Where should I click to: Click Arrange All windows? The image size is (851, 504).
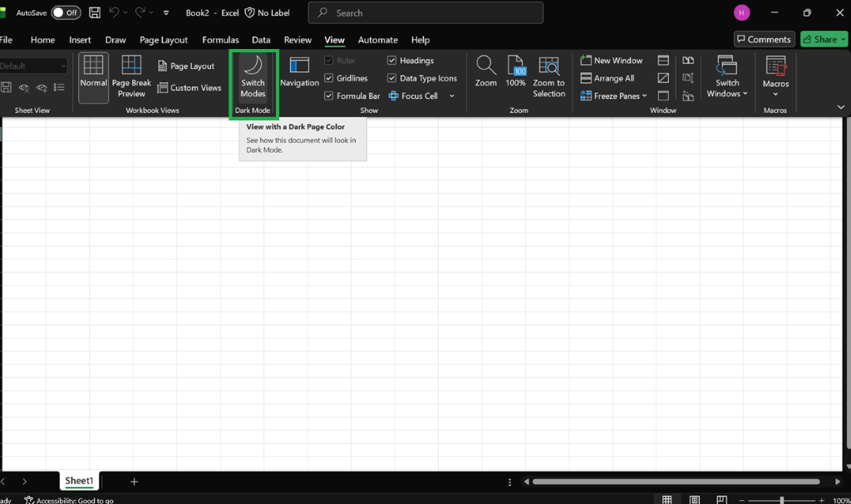608,78
